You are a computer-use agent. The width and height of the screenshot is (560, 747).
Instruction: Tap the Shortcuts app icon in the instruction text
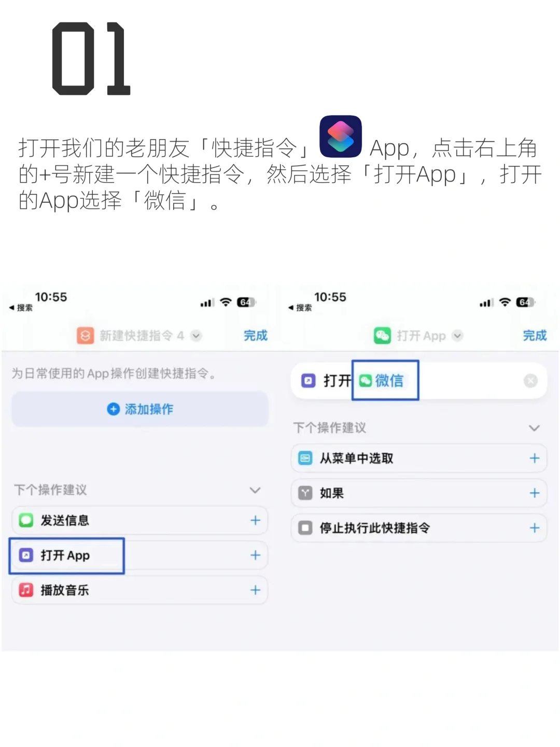[x=340, y=136]
